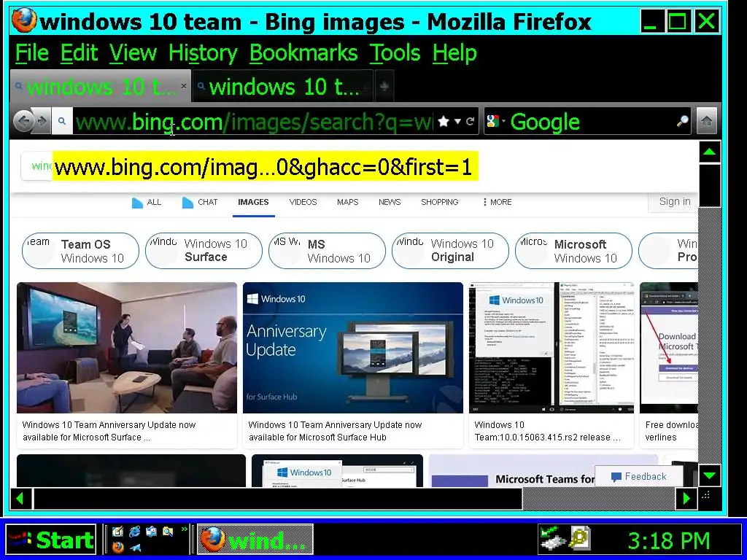Click the vertical scrollbar thumb
This screenshot has width=747, height=560.
709,186
